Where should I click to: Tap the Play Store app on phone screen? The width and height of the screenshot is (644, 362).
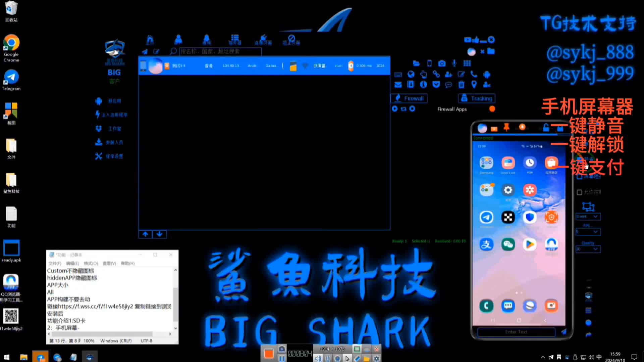coord(530,244)
